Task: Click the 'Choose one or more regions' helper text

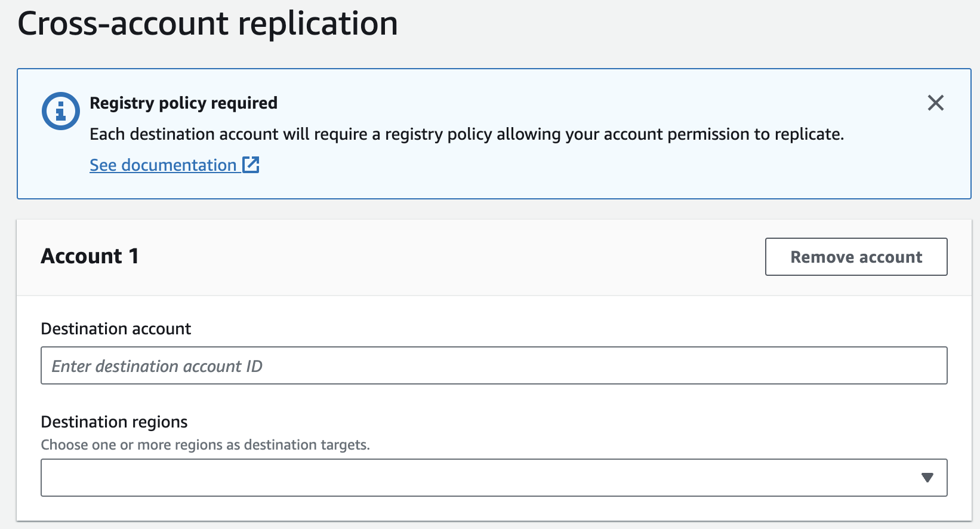Action: 205,445
